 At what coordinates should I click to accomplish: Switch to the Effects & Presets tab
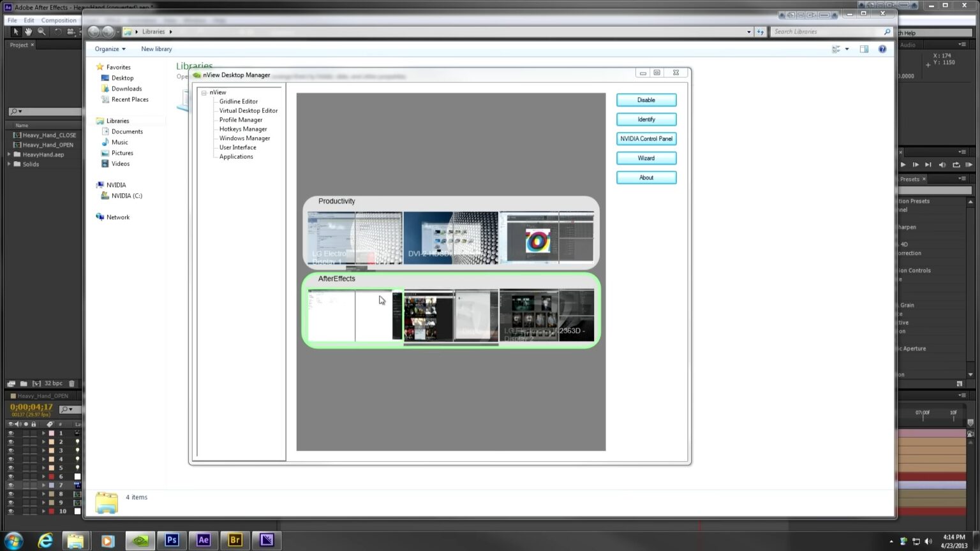(910, 179)
